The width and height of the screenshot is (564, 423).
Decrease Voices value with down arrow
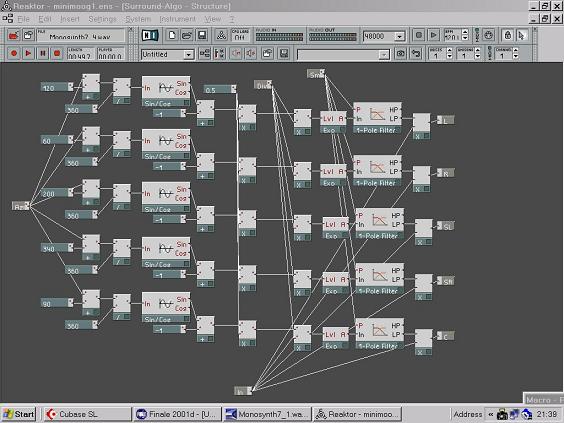[449, 57]
